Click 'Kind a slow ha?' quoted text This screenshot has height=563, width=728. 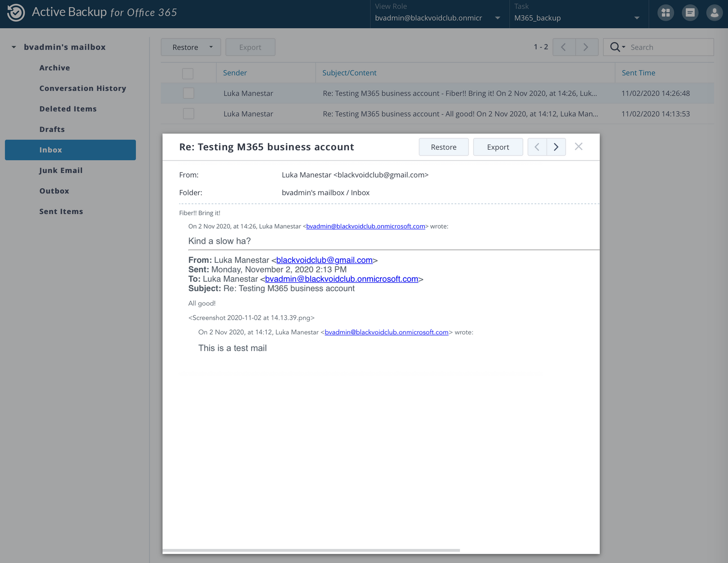220,241
